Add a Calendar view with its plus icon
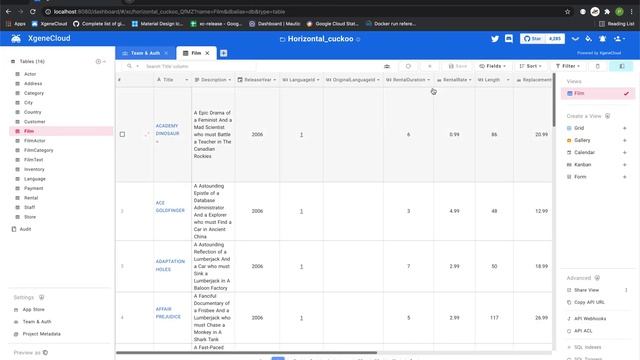 (624, 153)
